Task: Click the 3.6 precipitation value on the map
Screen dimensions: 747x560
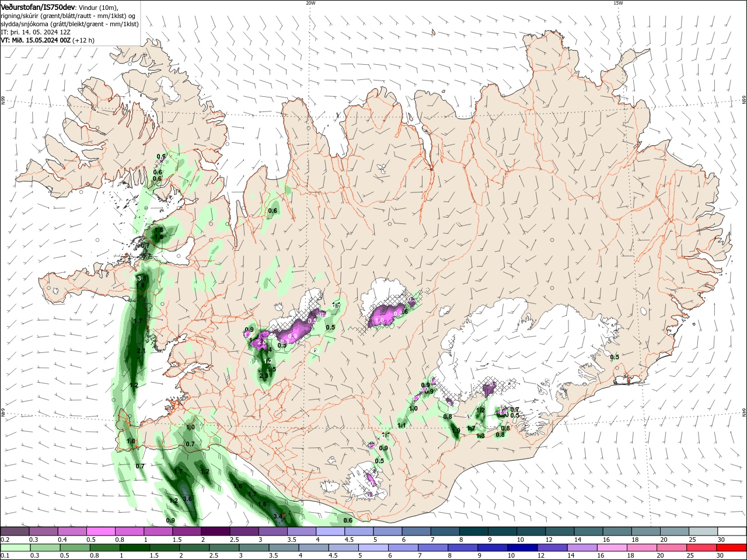Action: pos(187,499)
